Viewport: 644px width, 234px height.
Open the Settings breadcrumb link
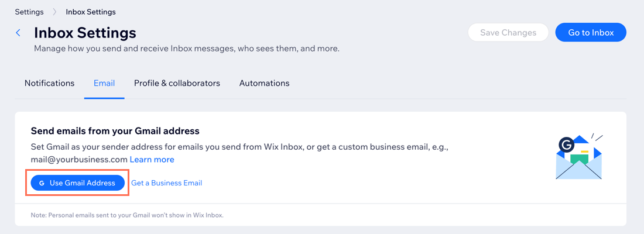click(29, 12)
